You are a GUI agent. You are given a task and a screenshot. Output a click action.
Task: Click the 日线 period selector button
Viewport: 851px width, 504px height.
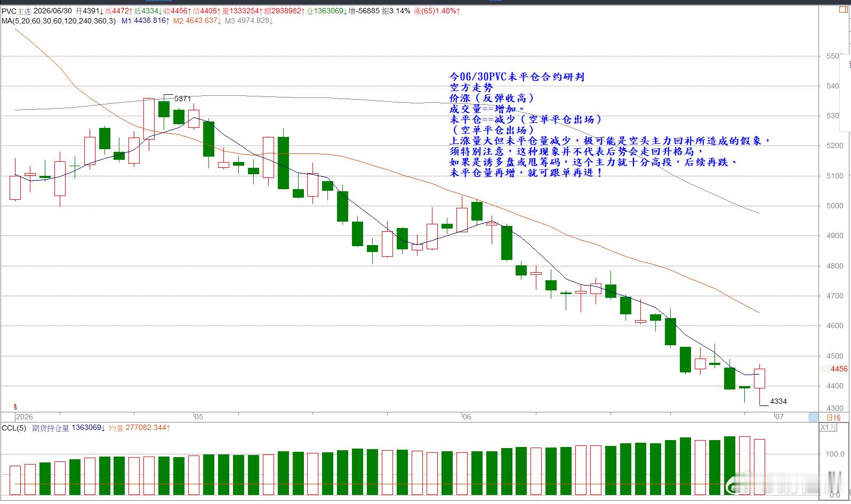pos(833,417)
